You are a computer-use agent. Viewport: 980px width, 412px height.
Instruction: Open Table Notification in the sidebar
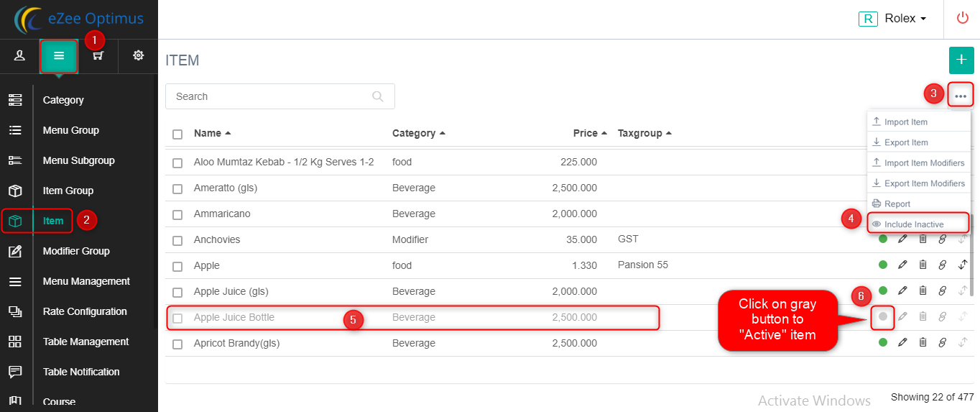tap(81, 372)
